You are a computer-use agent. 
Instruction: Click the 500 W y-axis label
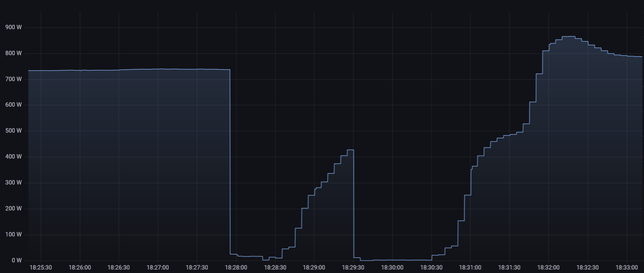pos(14,130)
